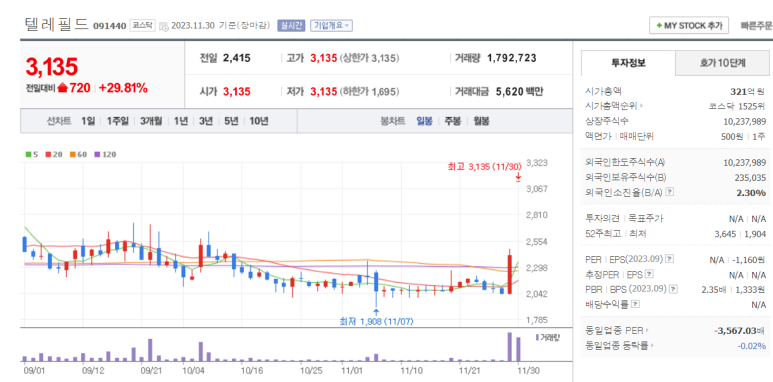Screen dimensions: 773x382
Task: Select the 5년 line chart period
Action: point(231,121)
